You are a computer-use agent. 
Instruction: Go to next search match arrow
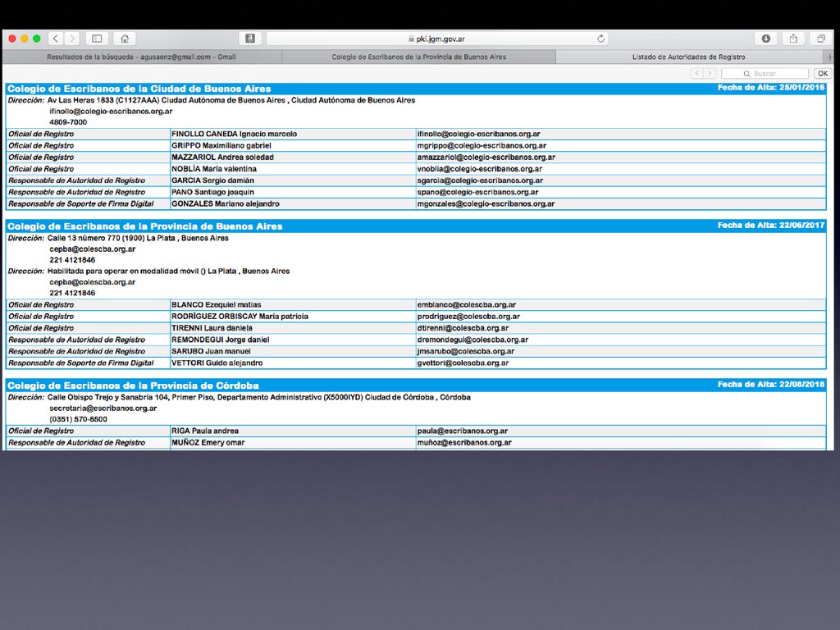click(710, 73)
